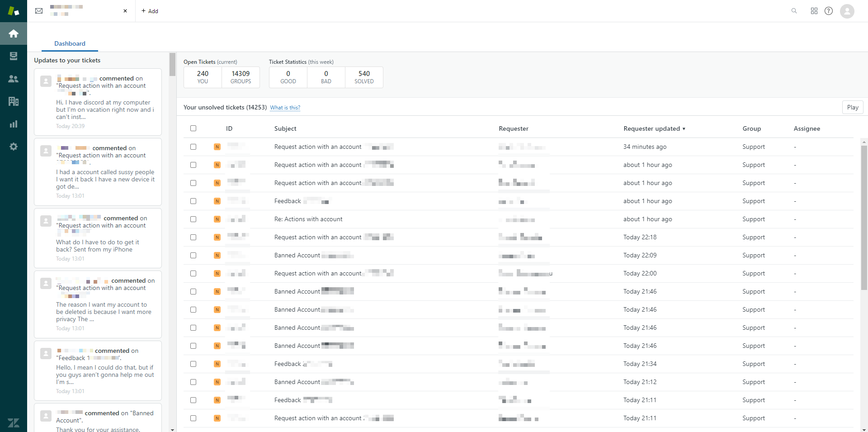Click the Play button
Viewport: 868px width, 432px height.
[x=853, y=107]
